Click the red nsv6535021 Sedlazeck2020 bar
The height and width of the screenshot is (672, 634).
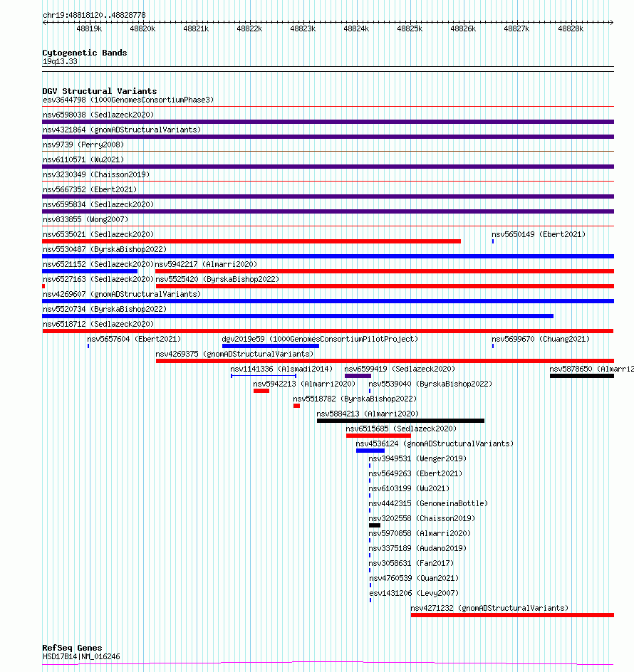coord(251,241)
